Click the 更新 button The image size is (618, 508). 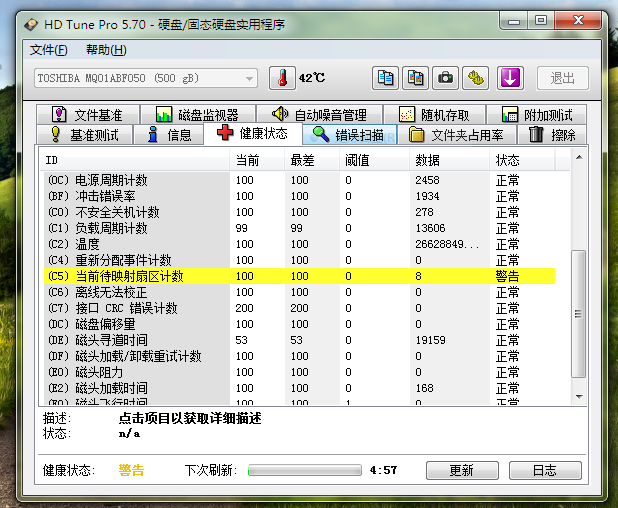coord(462,470)
